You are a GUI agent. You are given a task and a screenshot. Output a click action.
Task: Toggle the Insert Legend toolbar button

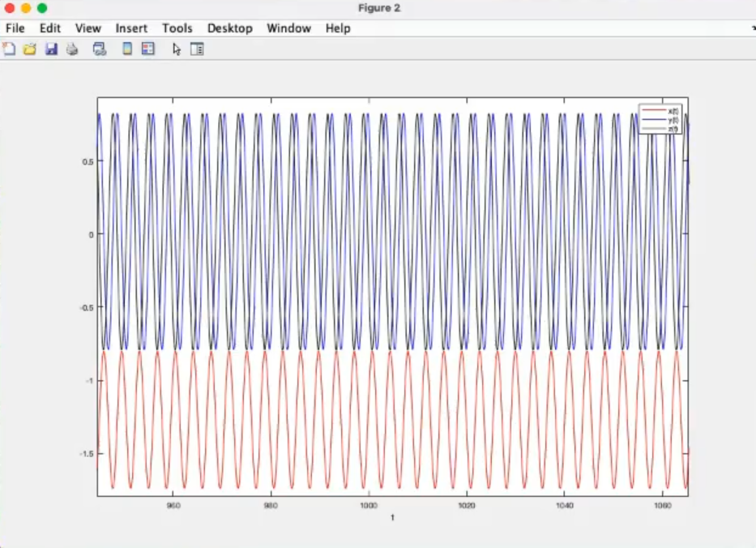click(147, 49)
